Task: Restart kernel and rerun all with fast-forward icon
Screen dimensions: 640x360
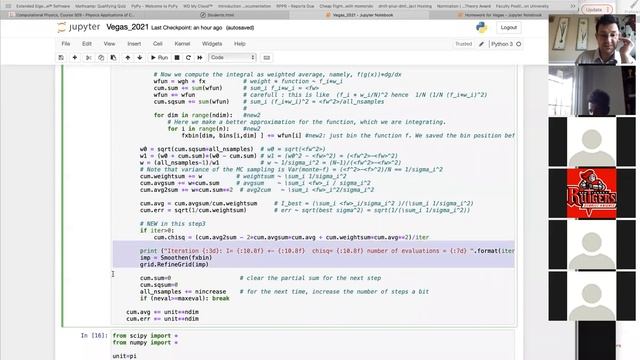Action: tap(200, 58)
